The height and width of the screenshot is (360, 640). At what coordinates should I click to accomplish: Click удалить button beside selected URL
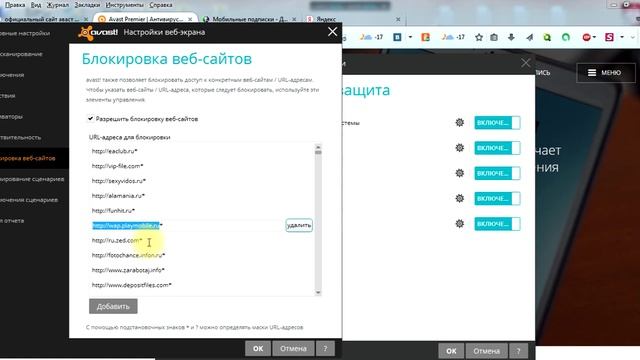(x=299, y=225)
